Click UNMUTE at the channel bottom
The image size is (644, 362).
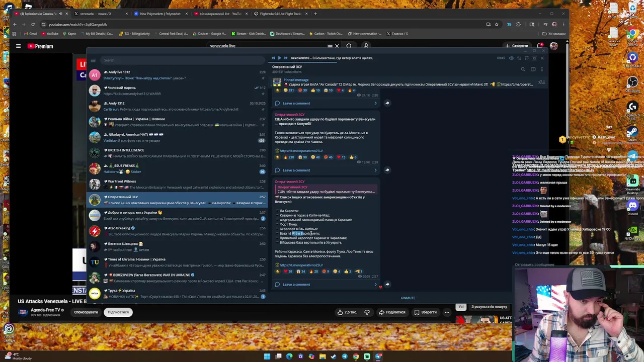[408, 298]
